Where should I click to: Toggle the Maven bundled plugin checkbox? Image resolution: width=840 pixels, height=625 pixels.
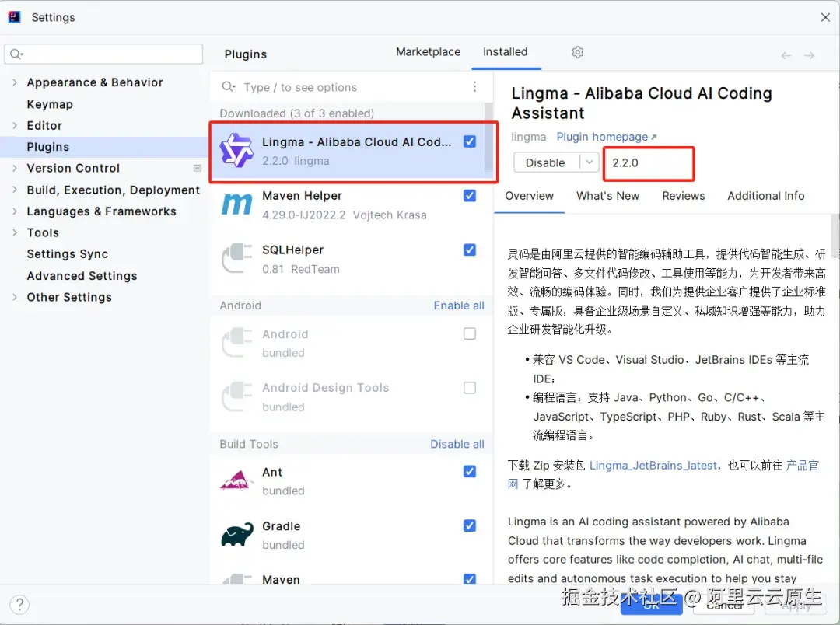470,579
